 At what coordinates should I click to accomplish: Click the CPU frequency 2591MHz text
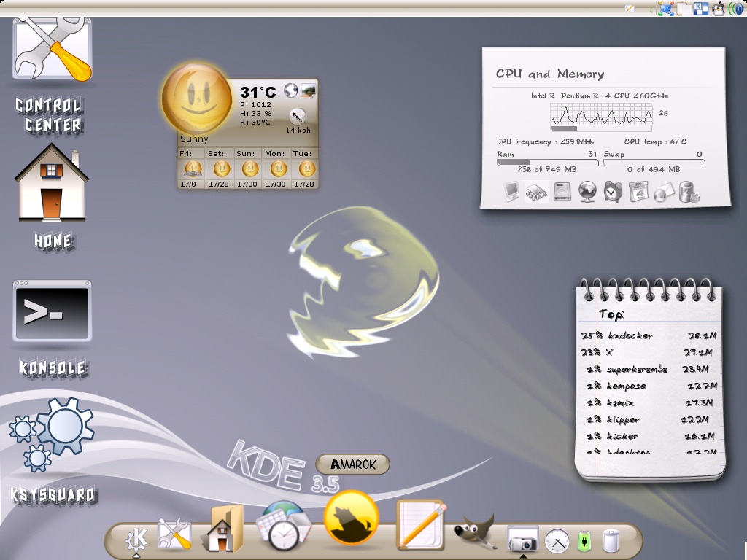(546, 142)
